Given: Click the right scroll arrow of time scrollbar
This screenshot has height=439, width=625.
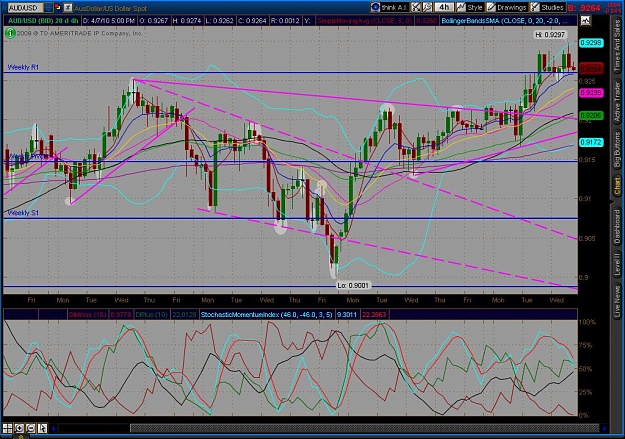Looking at the screenshot, I should click(604, 429).
